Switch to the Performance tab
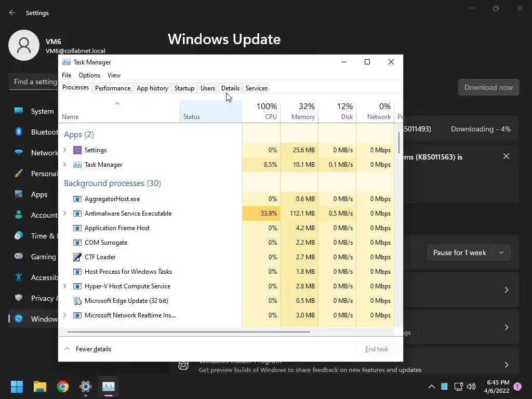This screenshot has width=532, height=399. (x=113, y=88)
